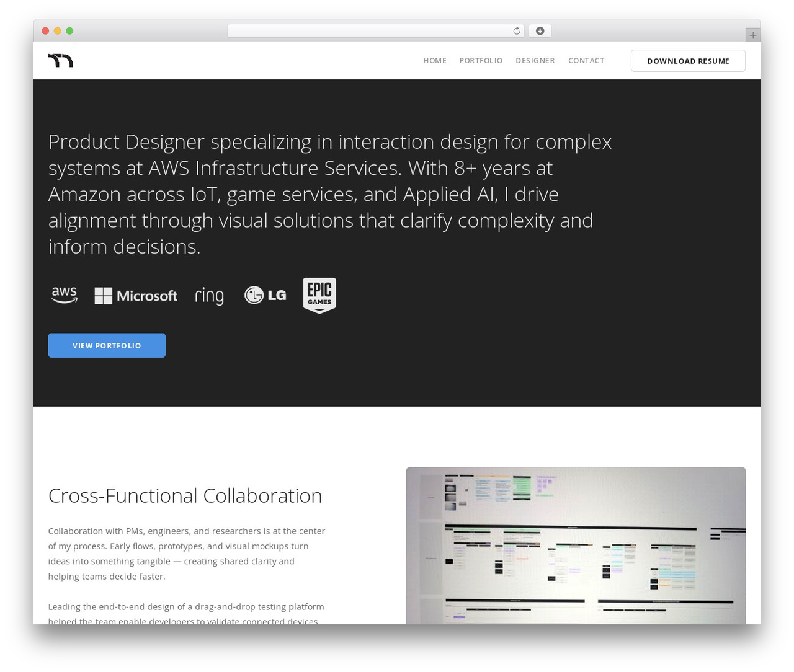Maximize the window with the green button
Image resolution: width=794 pixels, height=672 pixels.
pyautogui.click(x=69, y=31)
